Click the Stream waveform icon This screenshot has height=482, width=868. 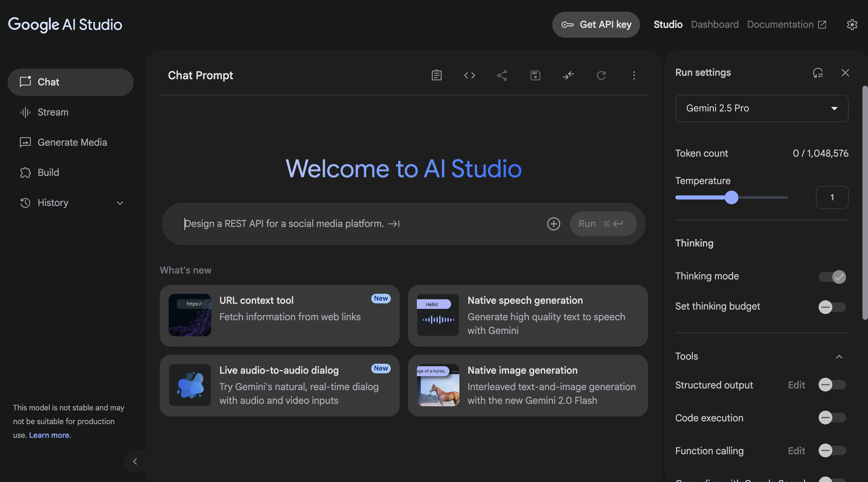pyautogui.click(x=25, y=112)
